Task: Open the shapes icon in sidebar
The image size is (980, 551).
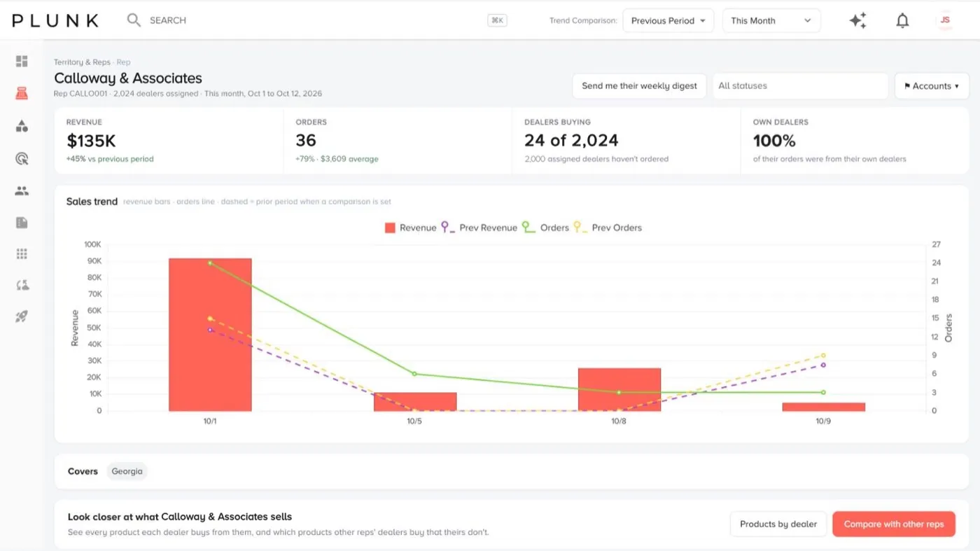Action: pyautogui.click(x=22, y=126)
